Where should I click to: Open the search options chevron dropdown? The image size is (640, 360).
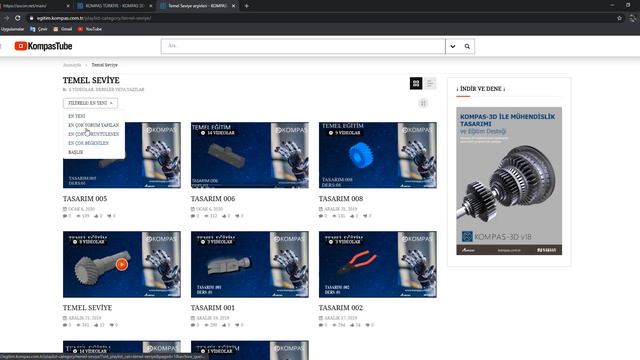453,47
